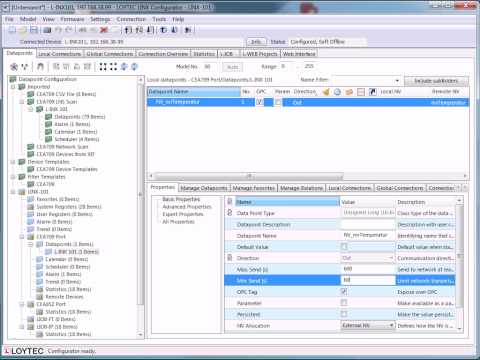Click the circular wheel icon above the datapoint tree
The image size is (480, 360).
point(14,67)
